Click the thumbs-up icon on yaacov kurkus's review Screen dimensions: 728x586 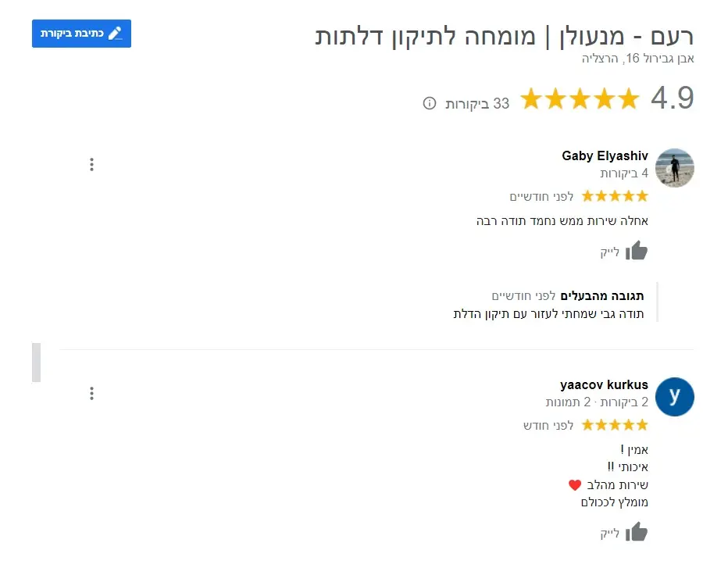click(x=637, y=531)
